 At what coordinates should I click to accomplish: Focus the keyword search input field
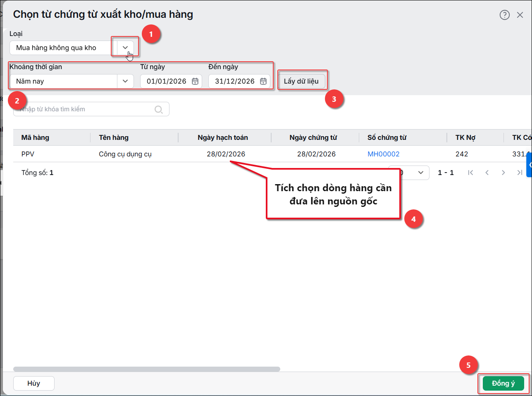coord(91,109)
